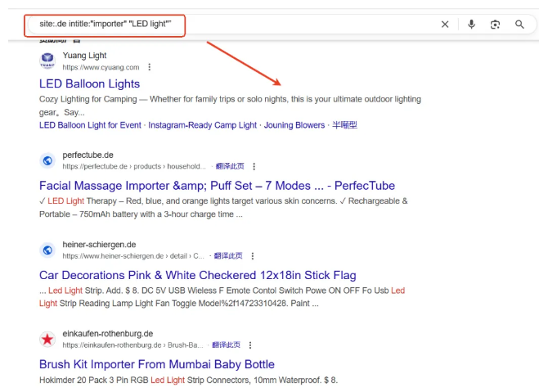
Task: Start voice search with microphone icon
Action: [471, 25]
